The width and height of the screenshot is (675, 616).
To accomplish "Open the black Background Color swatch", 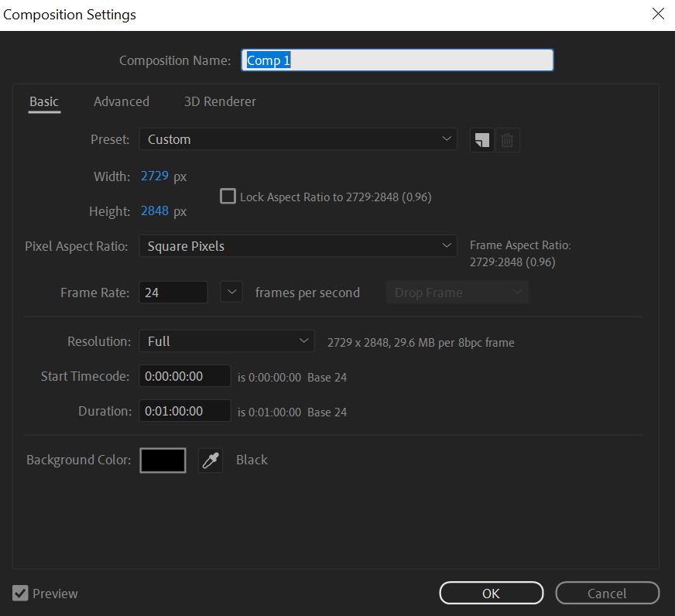I will (x=163, y=460).
